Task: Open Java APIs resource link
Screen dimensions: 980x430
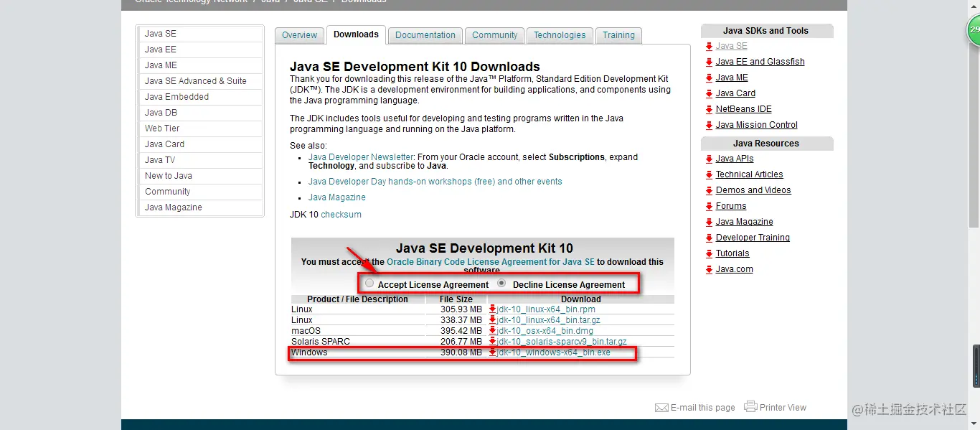Action: pos(735,159)
